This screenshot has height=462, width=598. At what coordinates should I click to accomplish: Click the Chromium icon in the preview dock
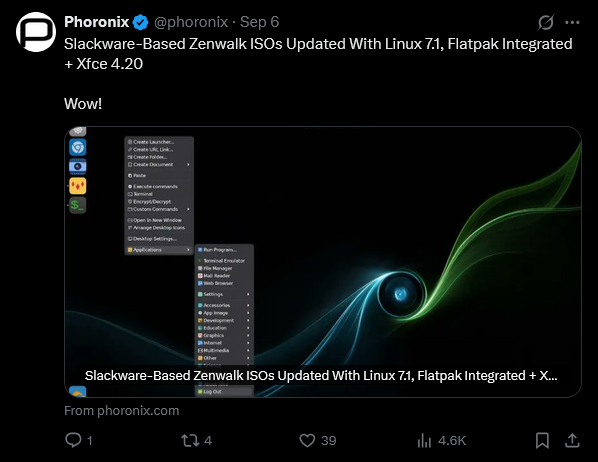click(x=77, y=147)
